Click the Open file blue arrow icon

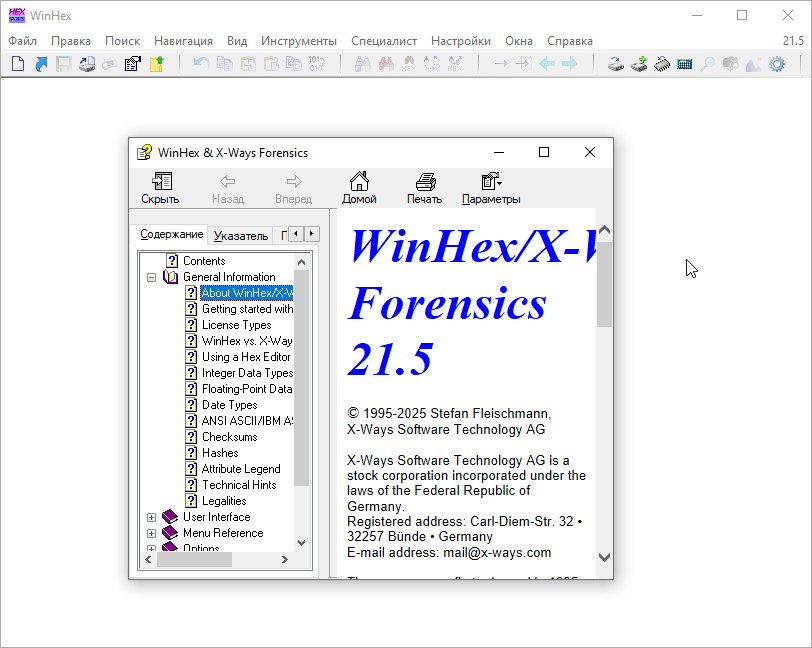point(41,64)
